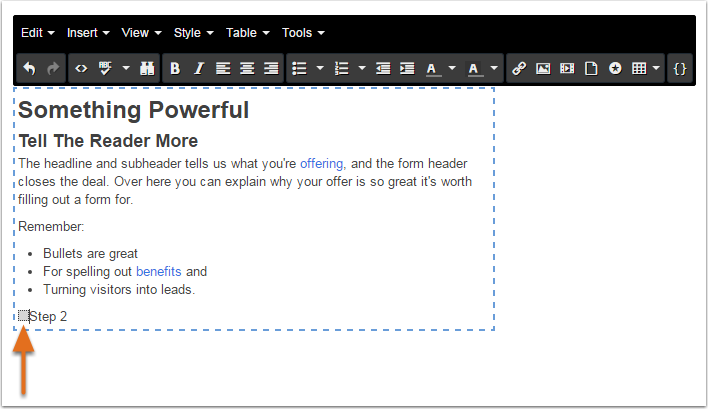Expand bullet list style options
This screenshot has height=409, width=708.
point(320,69)
